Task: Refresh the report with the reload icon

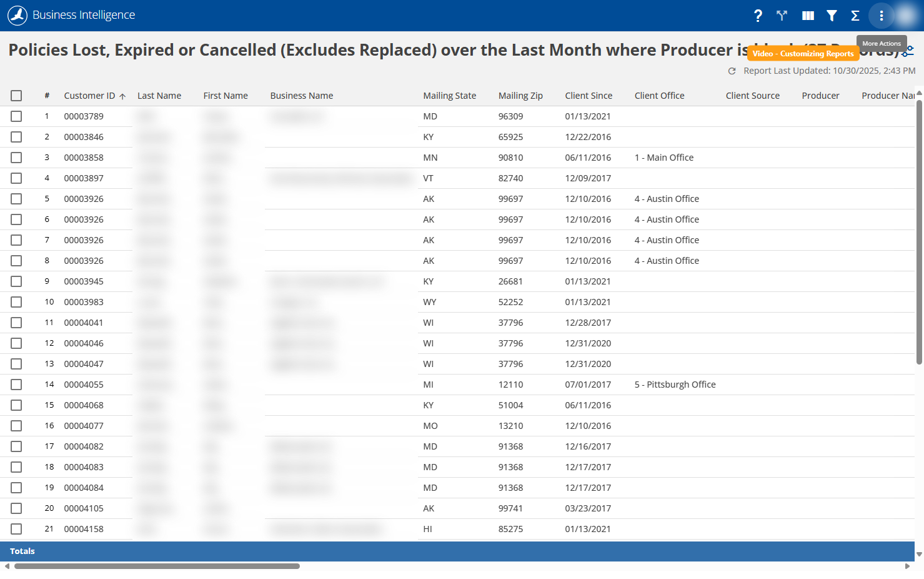Action: tap(732, 71)
